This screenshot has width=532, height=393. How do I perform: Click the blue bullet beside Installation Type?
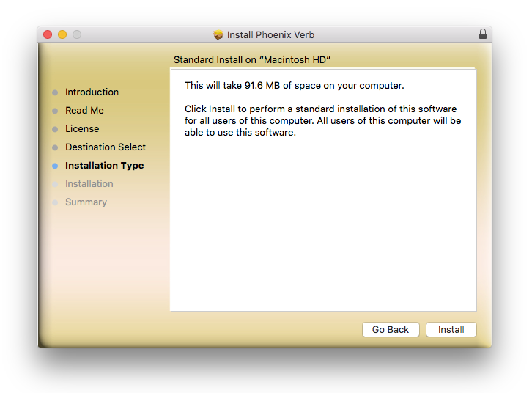(x=55, y=166)
